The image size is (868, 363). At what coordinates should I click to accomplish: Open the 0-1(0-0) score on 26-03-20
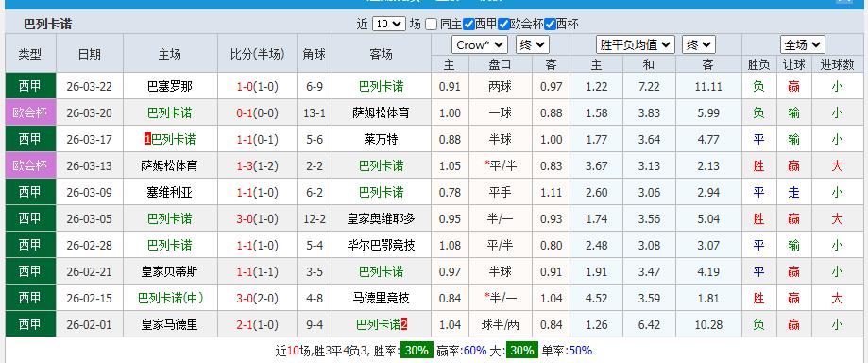257,113
